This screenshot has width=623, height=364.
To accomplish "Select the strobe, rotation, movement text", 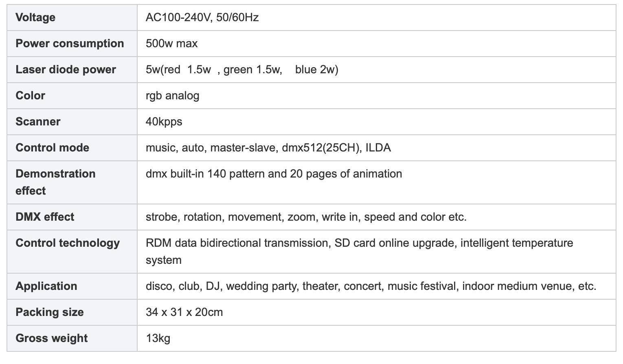I will coord(215,217).
